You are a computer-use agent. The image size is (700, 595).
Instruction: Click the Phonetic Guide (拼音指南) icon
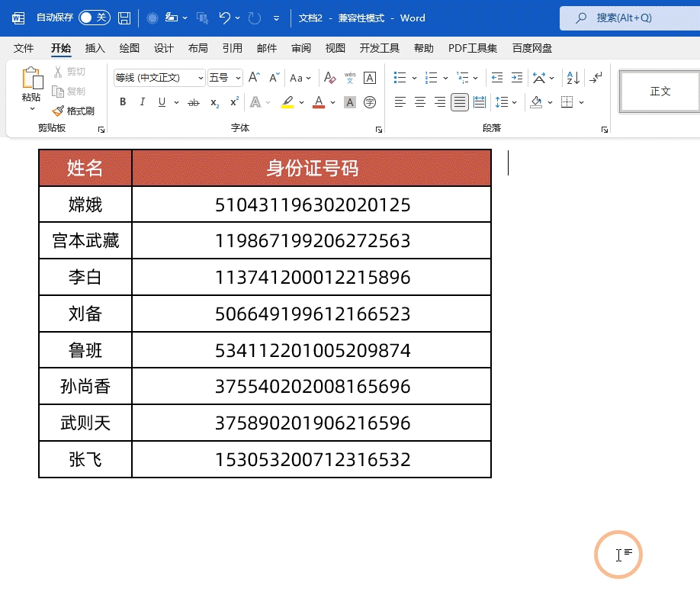tap(348, 77)
